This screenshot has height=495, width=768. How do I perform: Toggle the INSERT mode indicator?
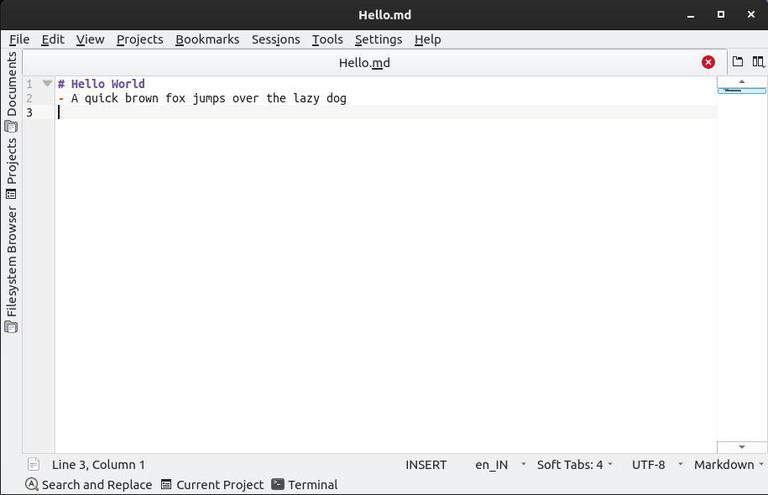426,465
